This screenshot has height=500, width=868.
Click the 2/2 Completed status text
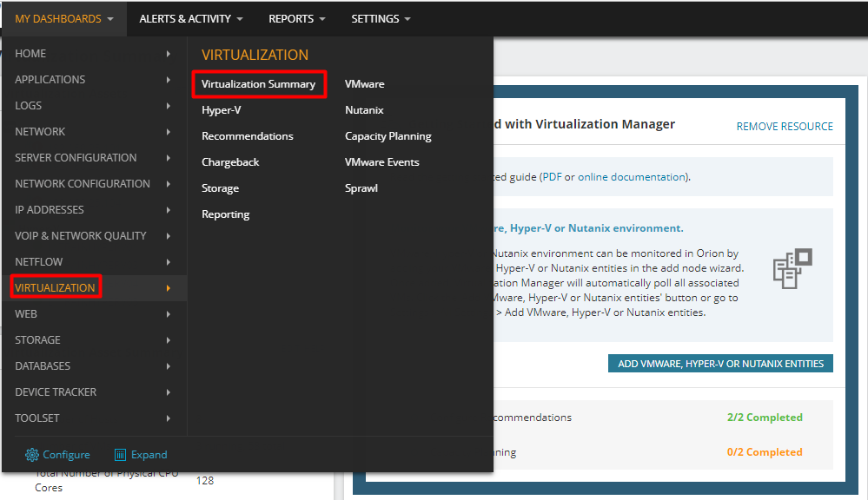765,417
